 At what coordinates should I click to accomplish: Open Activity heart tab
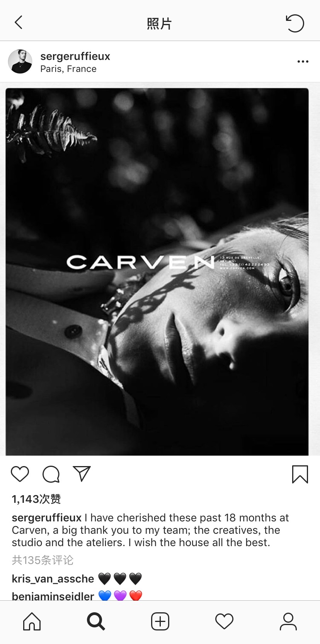click(x=224, y=622)
